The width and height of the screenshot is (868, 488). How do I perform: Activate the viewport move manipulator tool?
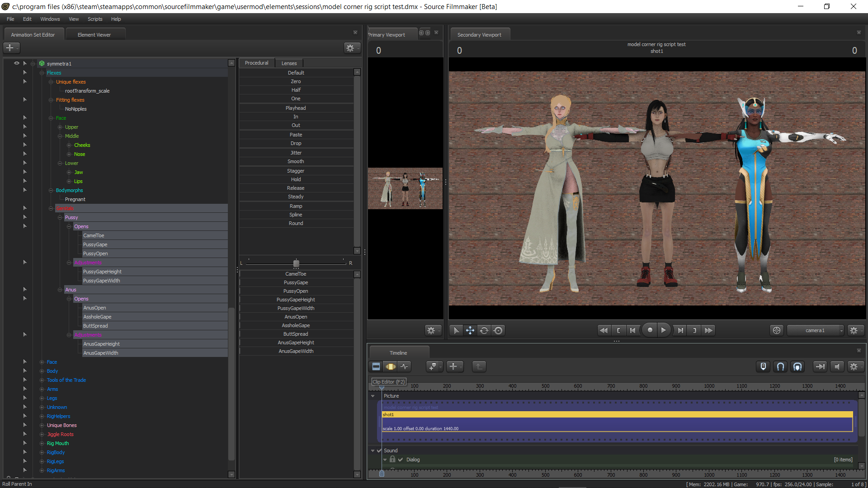[x=470, y=330]
